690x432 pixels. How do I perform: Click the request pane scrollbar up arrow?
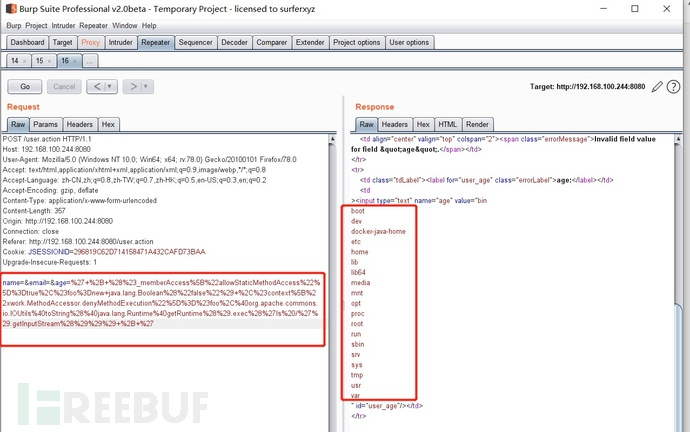(x=333, y=139)
